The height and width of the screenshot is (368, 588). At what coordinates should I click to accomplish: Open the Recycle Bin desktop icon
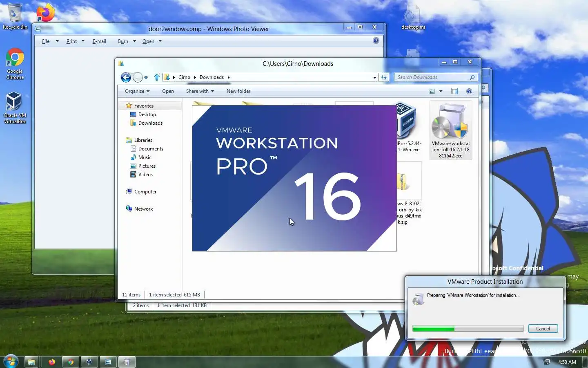(x=15, y=16)
